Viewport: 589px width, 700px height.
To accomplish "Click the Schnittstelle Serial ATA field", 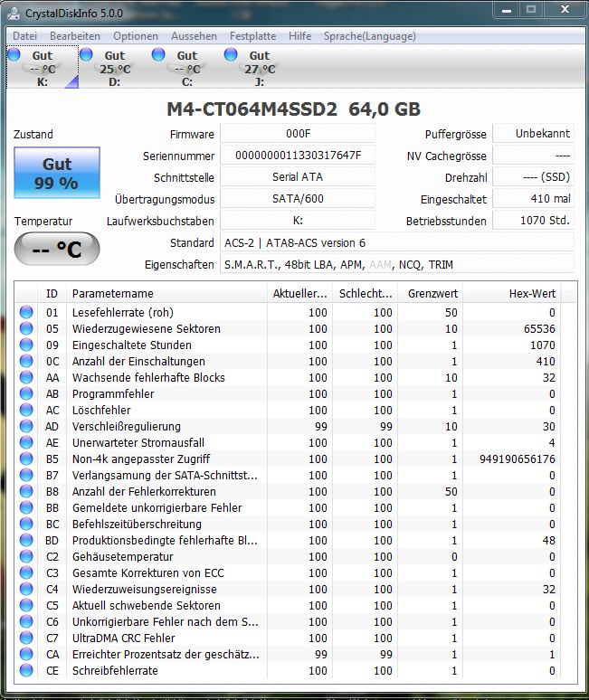I will [298, 177].
